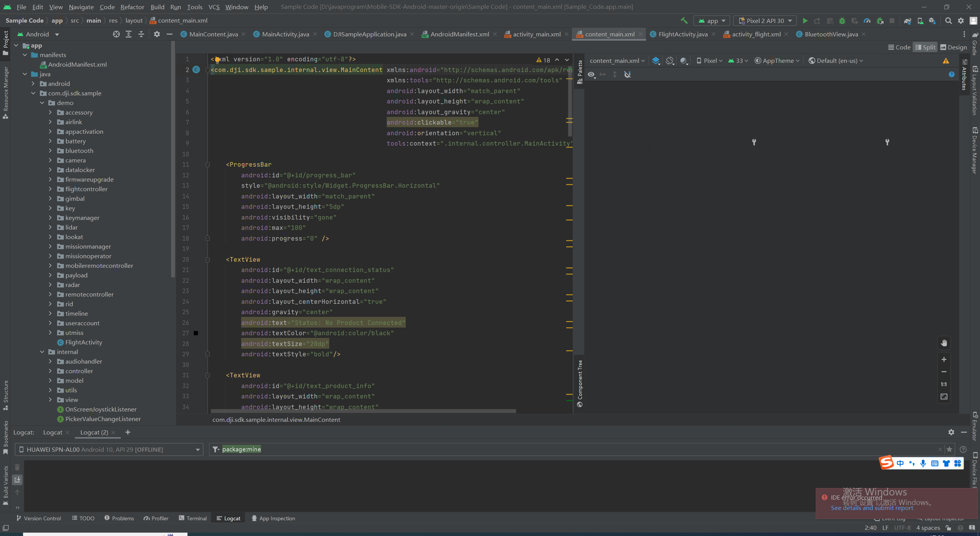
Task: Zoom in with the plus icon in design view
Action: click(x=944, y=359)
